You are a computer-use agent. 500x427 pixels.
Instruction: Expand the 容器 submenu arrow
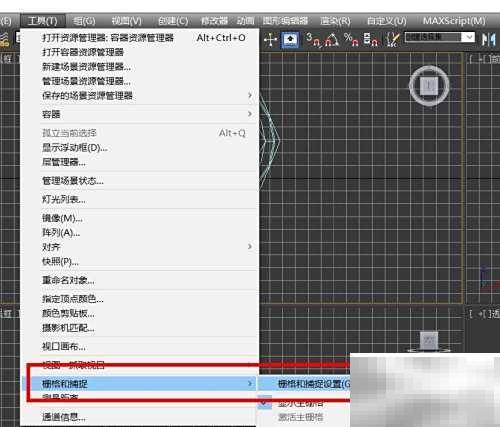250,114
